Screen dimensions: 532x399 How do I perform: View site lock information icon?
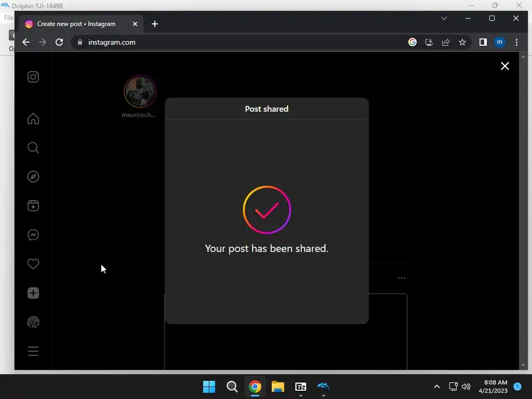click(80, 42)
